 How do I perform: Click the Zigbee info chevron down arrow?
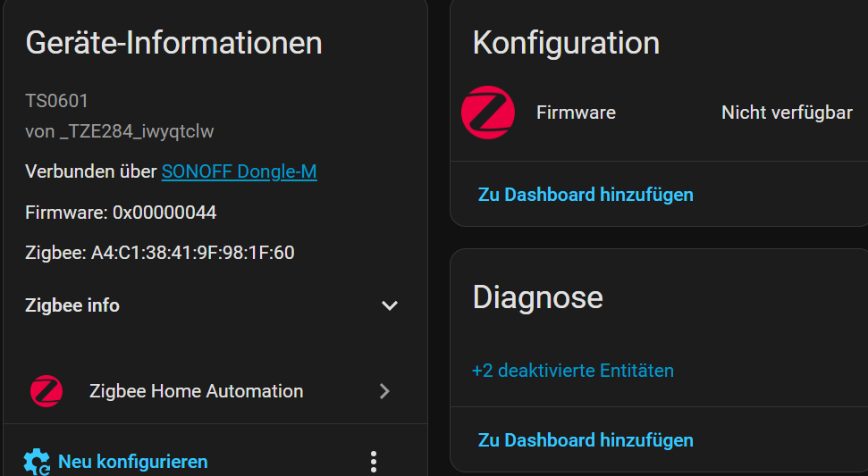390,305
